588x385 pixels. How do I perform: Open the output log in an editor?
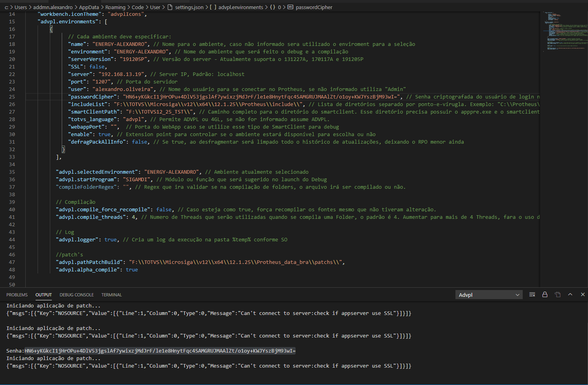pos(558,294)
